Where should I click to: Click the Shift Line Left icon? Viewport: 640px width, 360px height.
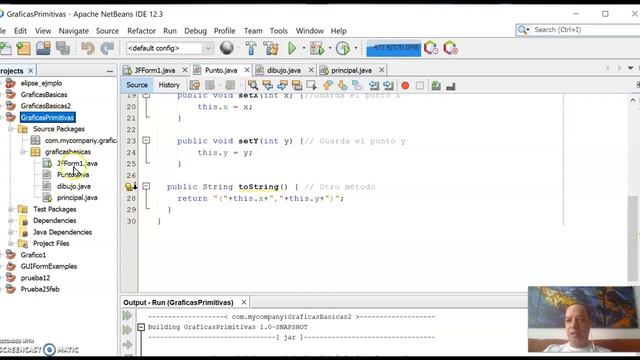click(373, 85)
